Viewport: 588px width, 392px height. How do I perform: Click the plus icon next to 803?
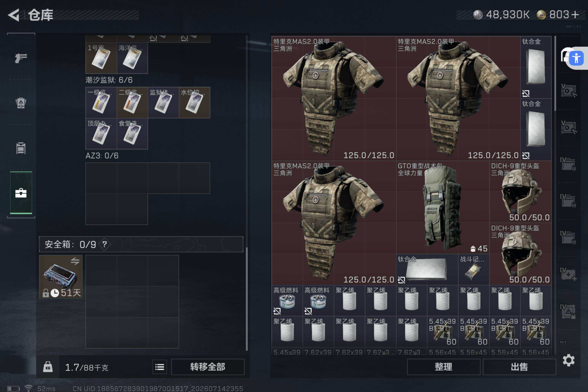575,14
